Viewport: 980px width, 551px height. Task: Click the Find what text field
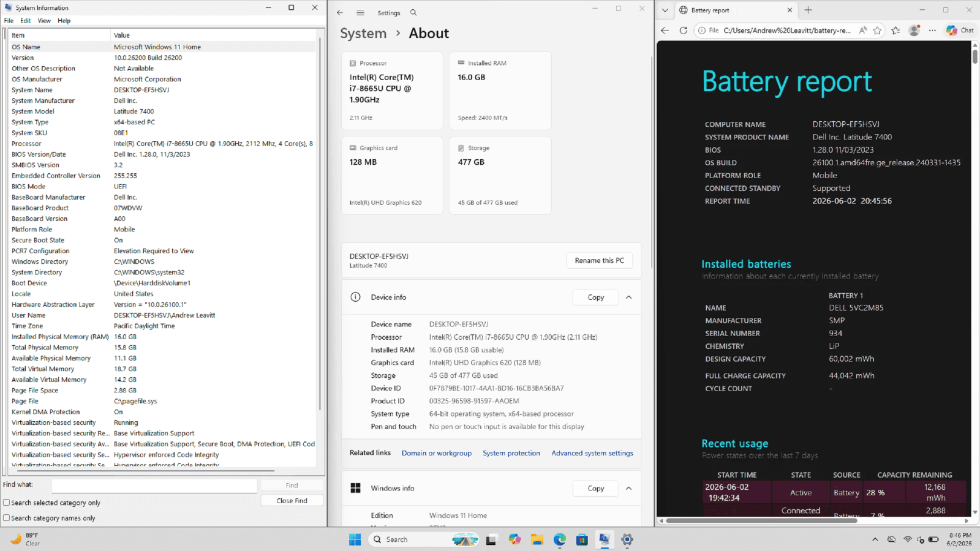154,485
